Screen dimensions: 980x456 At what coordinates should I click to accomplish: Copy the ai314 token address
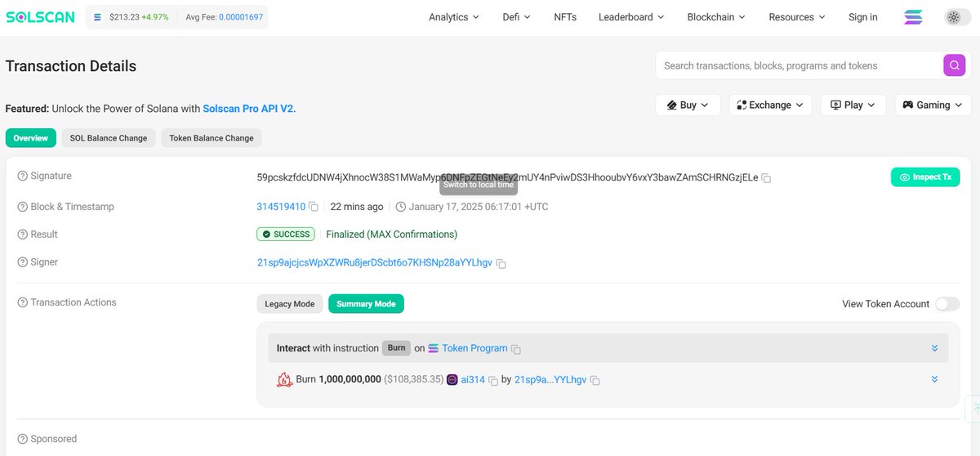pyautogui.click(x=493, y=381)
